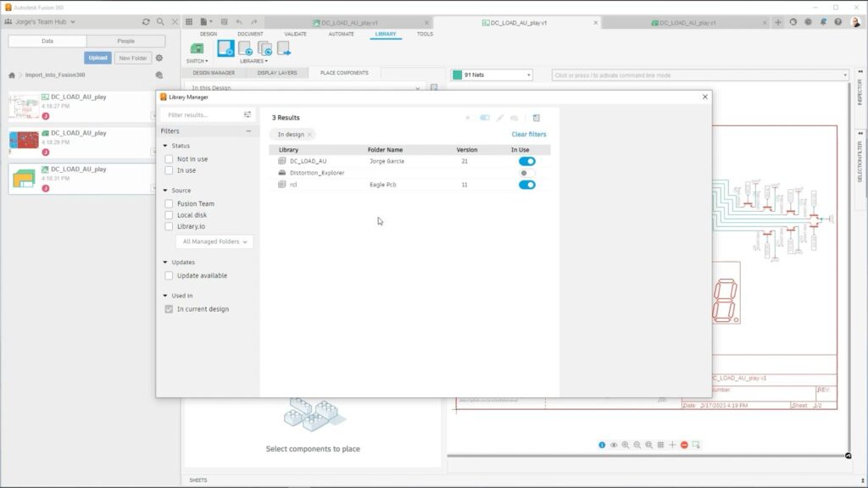Screen dimensions: 868x488
Task: Search in Jorge's Team Hub panel
Action: coord(160,21)
